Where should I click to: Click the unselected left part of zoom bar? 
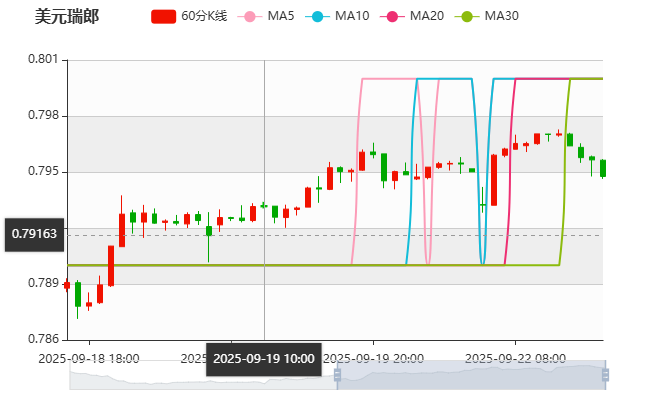pos(203,375)
